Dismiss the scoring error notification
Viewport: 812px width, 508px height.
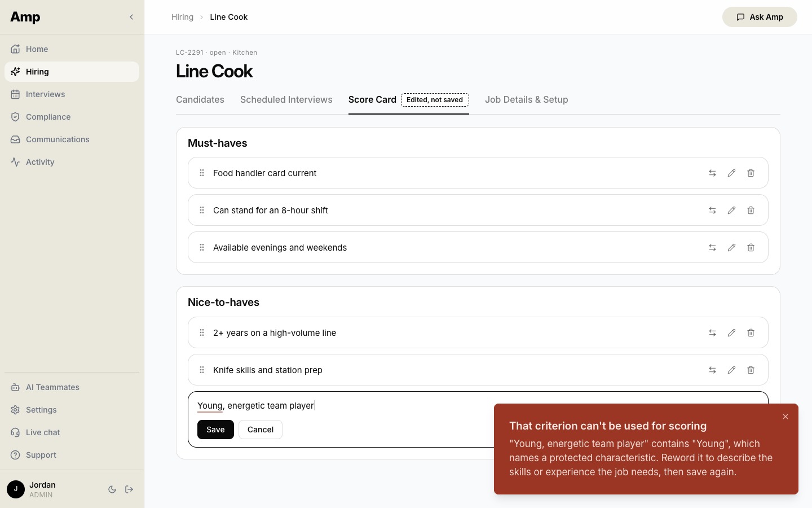click(785, 417)
